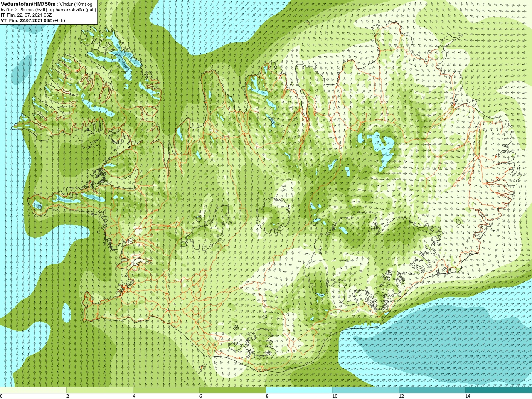Click the legend scale value '2'
The height and width of the screenshot is (399, 532).
(68, 396)
